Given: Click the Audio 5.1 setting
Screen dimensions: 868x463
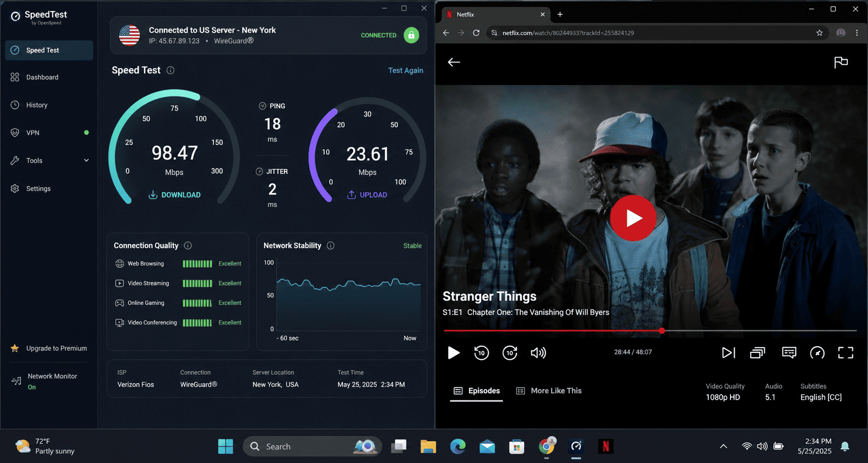Looking at the screenshot, I should [770, 398].
